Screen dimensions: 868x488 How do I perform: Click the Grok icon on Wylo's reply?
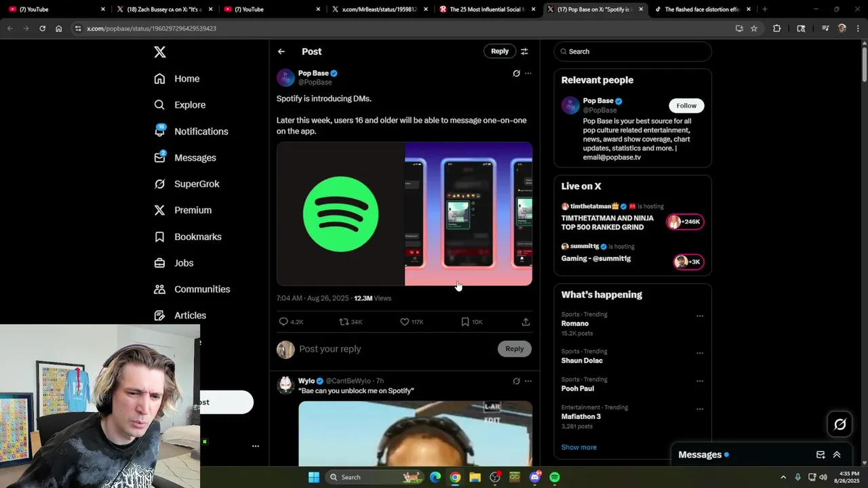[516, 381]
